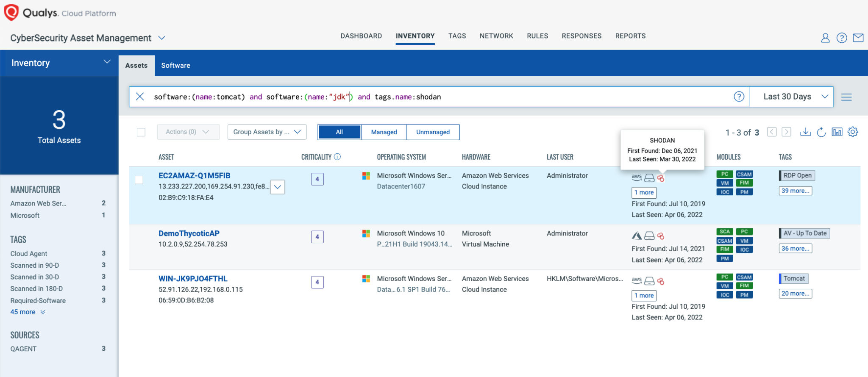The width and height of the screenshot is (868, 377).
Task: Click inside the search query field
Action: click(x=551, y=97)
